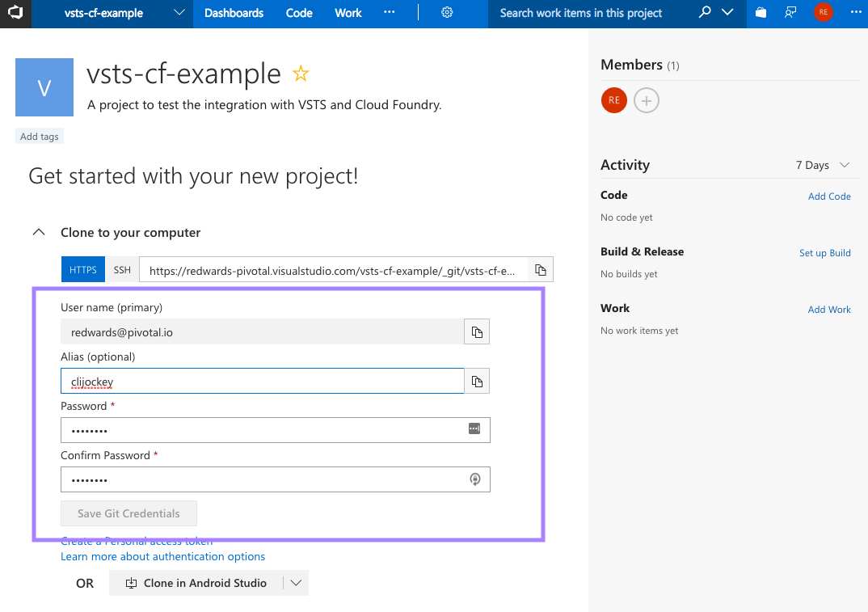Add a new member with plus icon

pos(647,100)
